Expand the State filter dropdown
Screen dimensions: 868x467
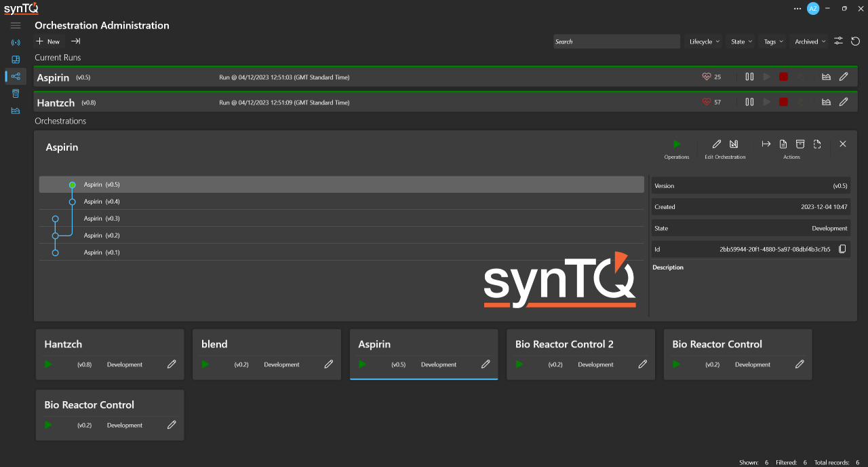click(x=742, y=41)
